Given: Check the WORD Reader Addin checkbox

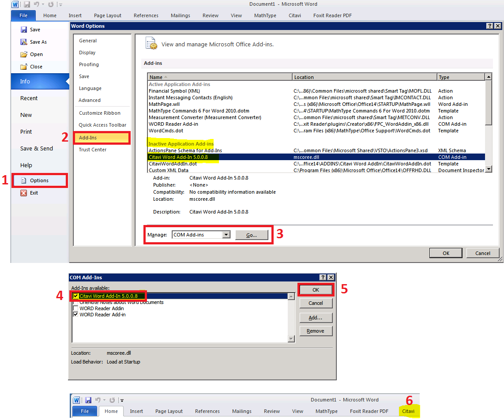Looking at the screenshot, I should click(x=76, y=308).
